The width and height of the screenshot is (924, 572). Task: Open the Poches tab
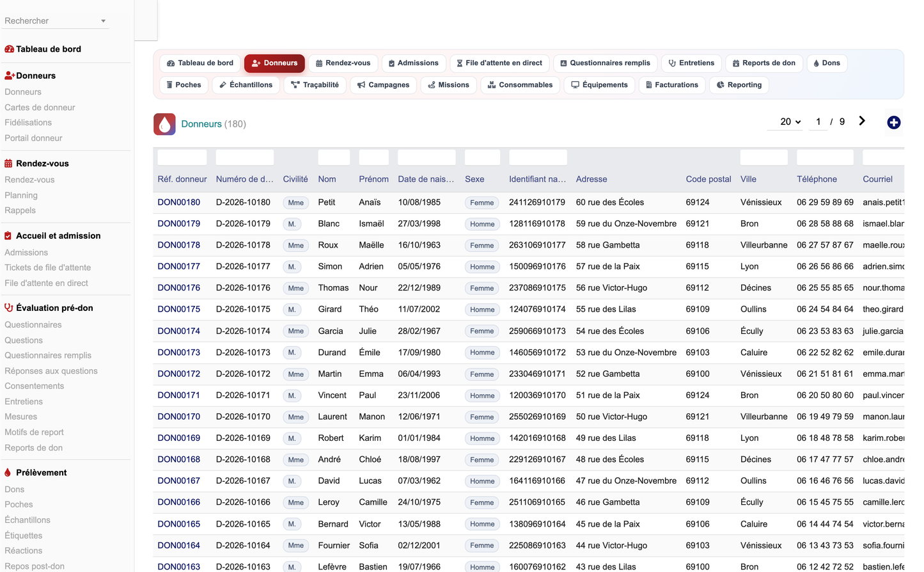pyautogui.click(x=184, y=85)
